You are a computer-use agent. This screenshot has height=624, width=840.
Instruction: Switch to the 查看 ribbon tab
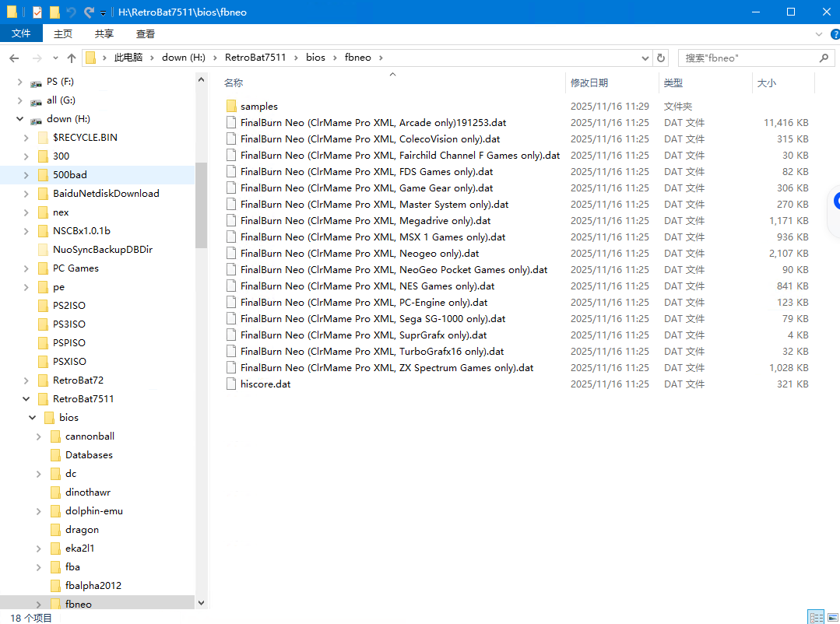pyautogui.click(x=146, y=34)
